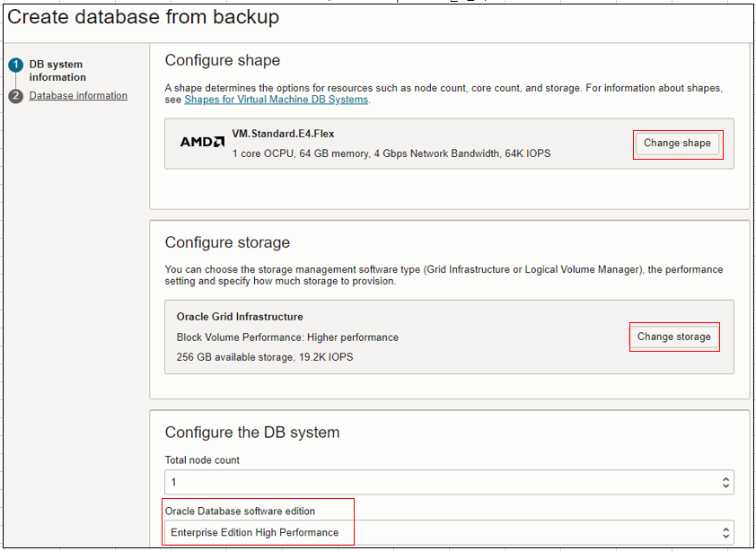Open Oracle Database software edition dropdown
The height and width of the screenshot is (551, 756).
(x=449, y=532)
